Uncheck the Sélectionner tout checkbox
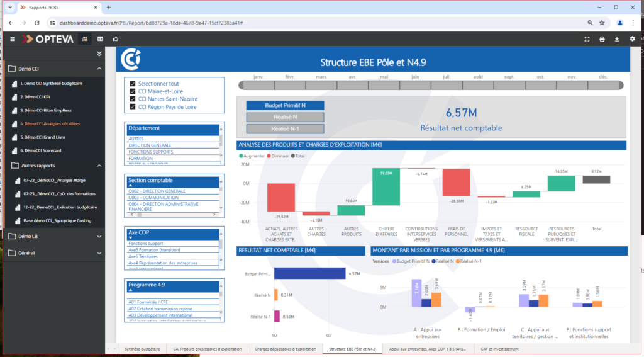 pyautogui.click(x=133, y=84)
